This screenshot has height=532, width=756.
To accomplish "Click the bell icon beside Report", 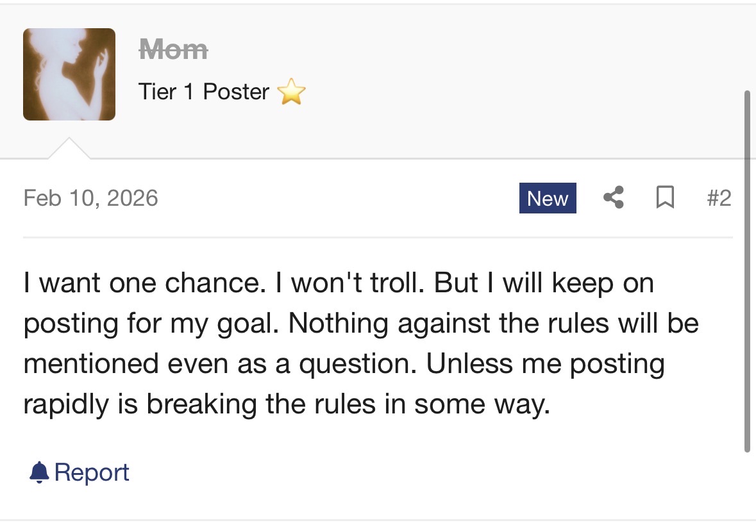I will pos(39,472).
